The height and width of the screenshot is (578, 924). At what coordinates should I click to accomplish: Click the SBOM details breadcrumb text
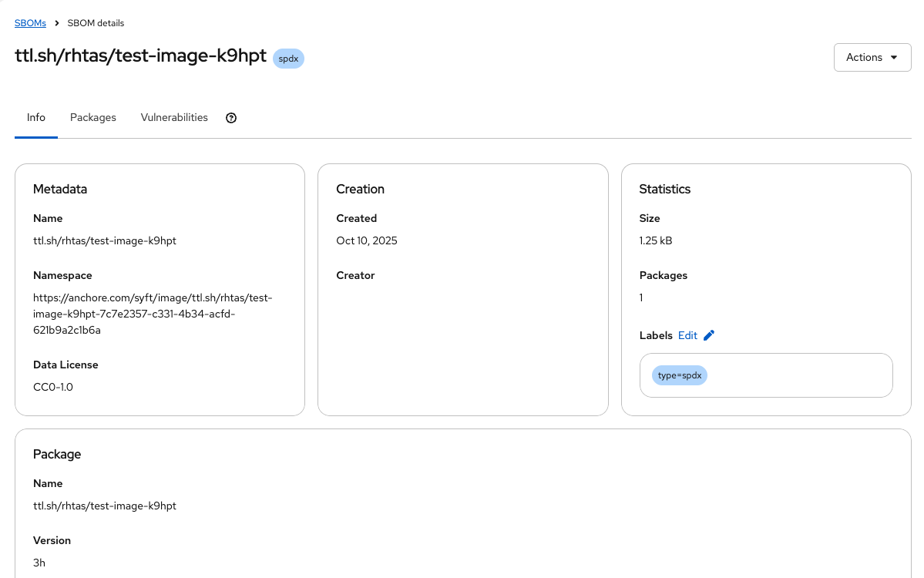coord(96,23)
